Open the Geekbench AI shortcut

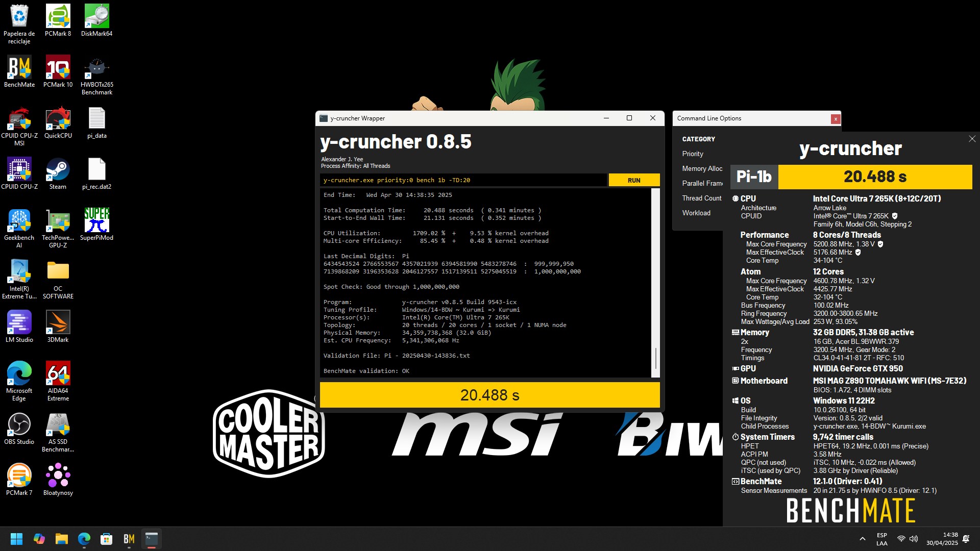pyautogui.click(x=19, y=228)
